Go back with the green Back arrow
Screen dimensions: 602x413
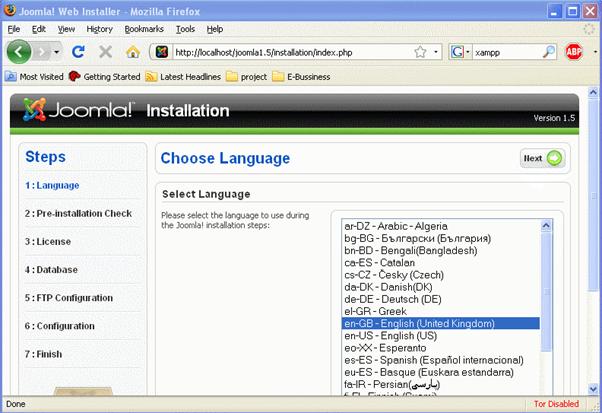click(19, 52)
